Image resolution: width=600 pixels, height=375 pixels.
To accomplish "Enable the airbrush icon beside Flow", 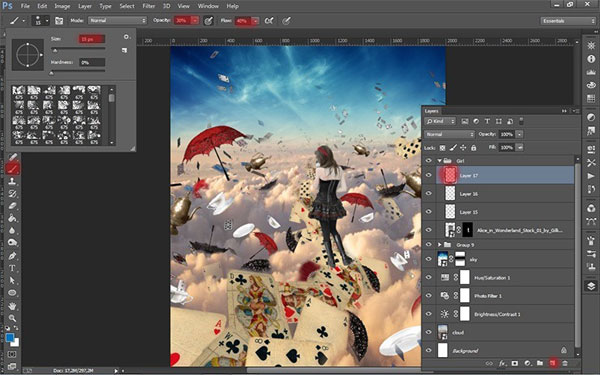I will 269,21.
